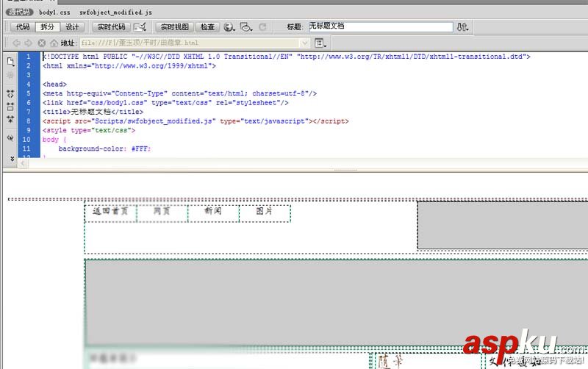Switch to 代码 (Code) view
Image resolution: width=588 pixels, height=369 pixels.
pyautogui.click(x=23, y=27)
